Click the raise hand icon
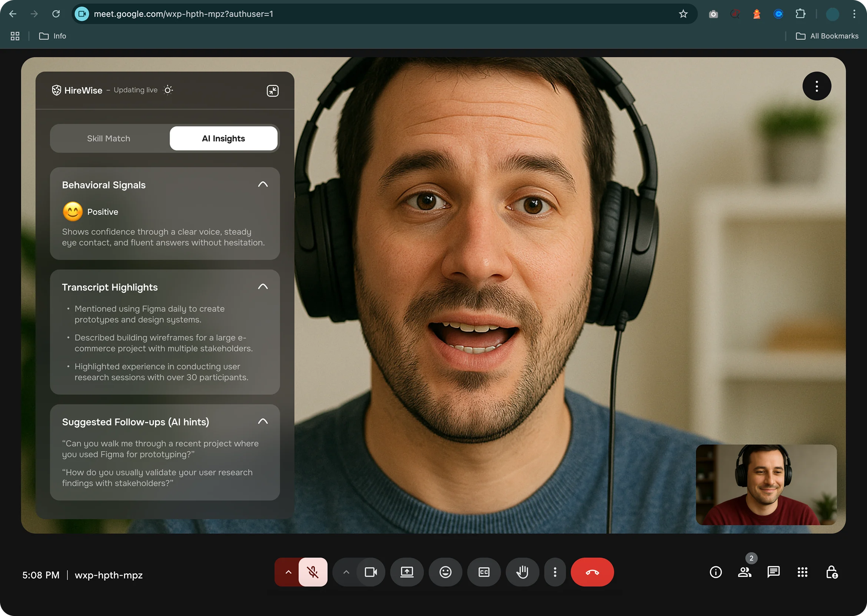Image resolution: width=867 pixels, height=616 pixels. pyautogui.click(x=522, y=572)
